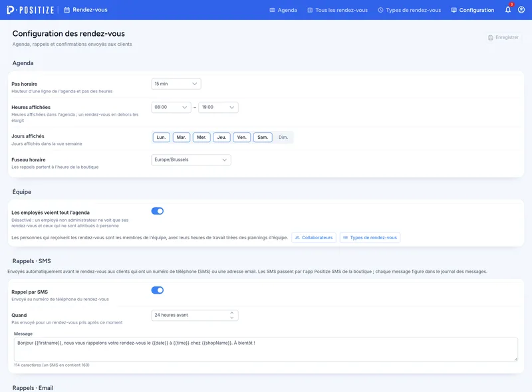Click the Configuration nav icon
Image resolution: width=532 pixels, height=392 pixels.
click(x=454, y=10)
